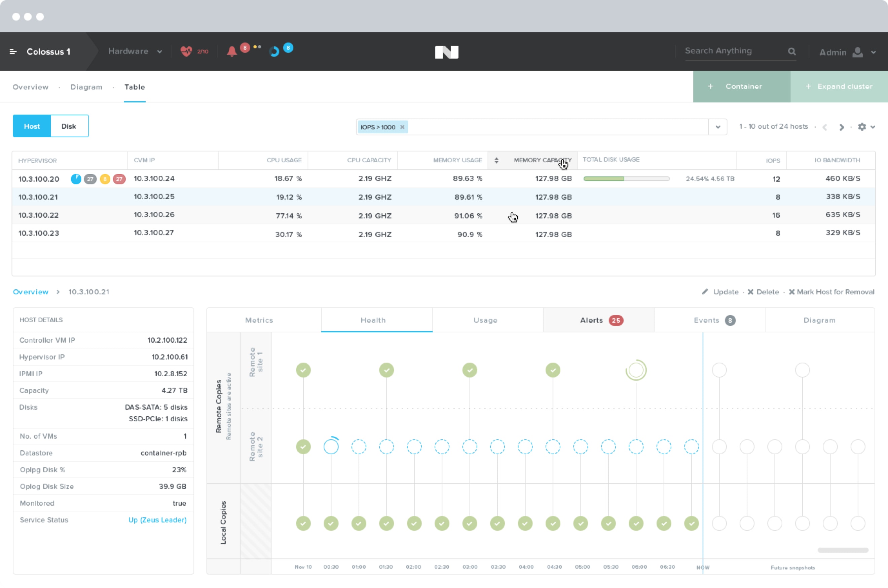The image size is (888, 588).
Task: Click the search magnifier icon
Action: pyautogui.click(x=792, y=51)
